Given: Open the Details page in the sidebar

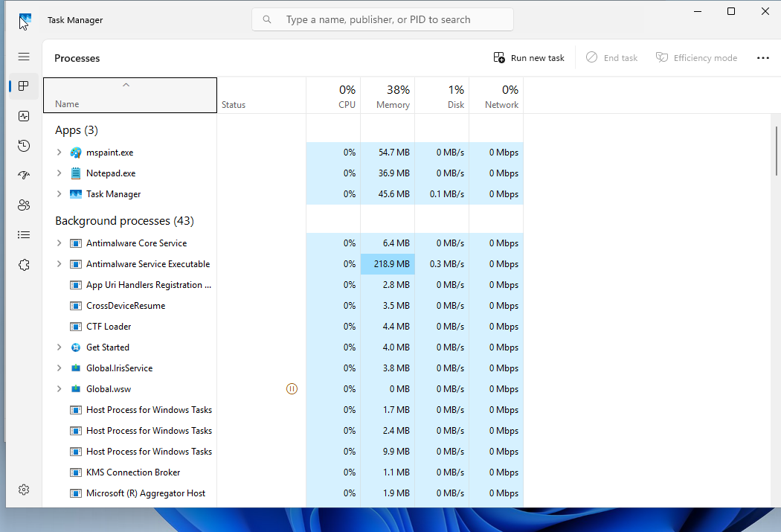Looking at the screenshot, I should [x=24, y=234].
